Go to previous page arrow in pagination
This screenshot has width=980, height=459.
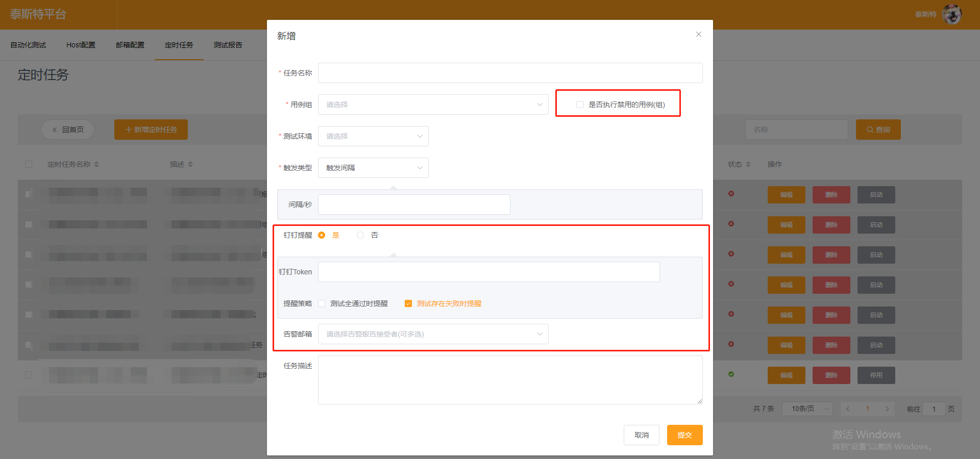pos(848,409)
